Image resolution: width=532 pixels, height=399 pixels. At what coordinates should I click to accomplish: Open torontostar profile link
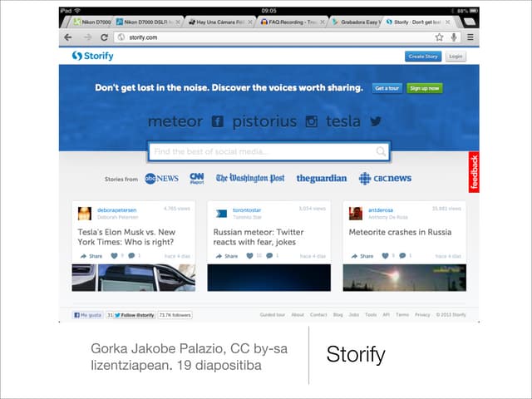[x=247, y=210]
